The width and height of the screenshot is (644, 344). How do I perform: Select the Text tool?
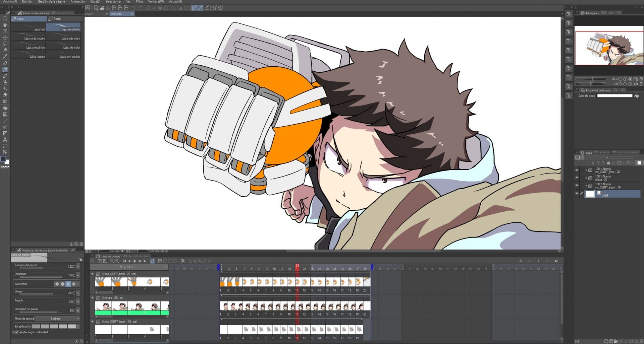pos(5,139)
